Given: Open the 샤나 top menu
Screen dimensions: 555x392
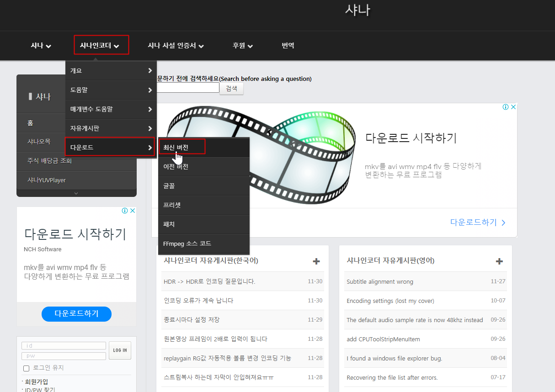Looking at the screenshot, I should tap(41, 46).
